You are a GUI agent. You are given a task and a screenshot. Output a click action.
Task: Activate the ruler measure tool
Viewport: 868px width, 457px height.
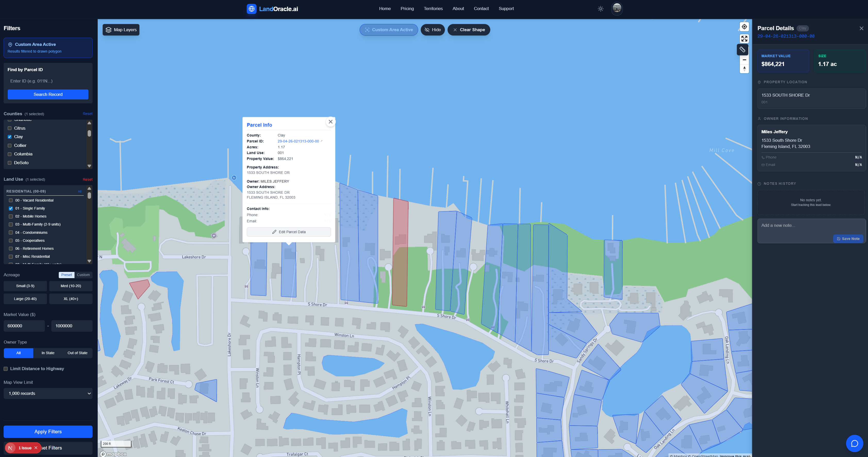point(742,49)
